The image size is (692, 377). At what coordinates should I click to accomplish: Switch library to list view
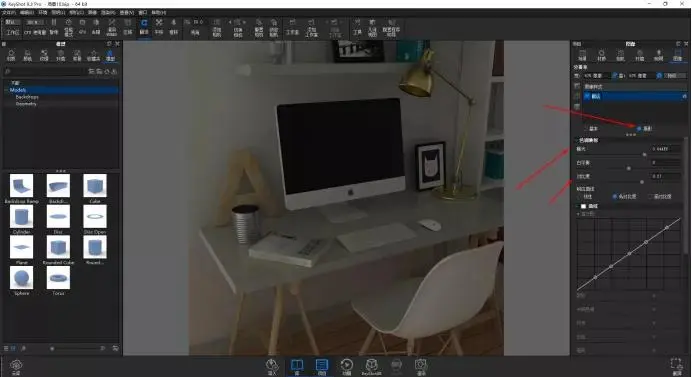pos(6,348)
